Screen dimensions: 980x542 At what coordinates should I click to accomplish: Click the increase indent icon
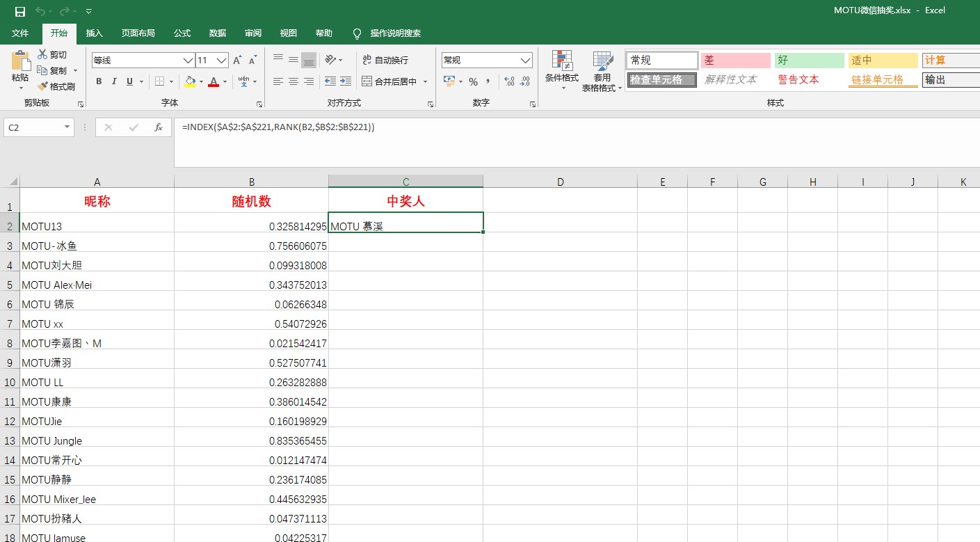[346, 81]
